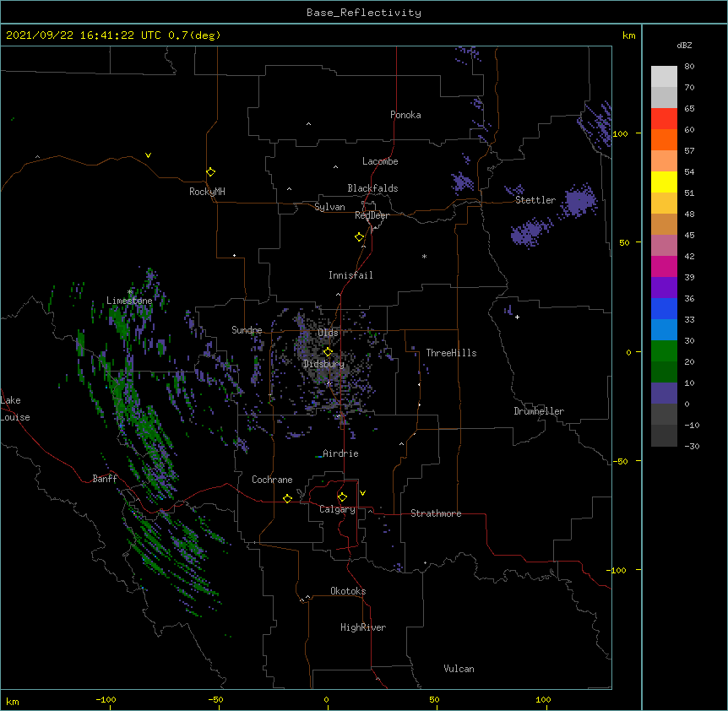Click the Sundre label
The width and height of the screenshot is (728, 711).
(247, 330)
